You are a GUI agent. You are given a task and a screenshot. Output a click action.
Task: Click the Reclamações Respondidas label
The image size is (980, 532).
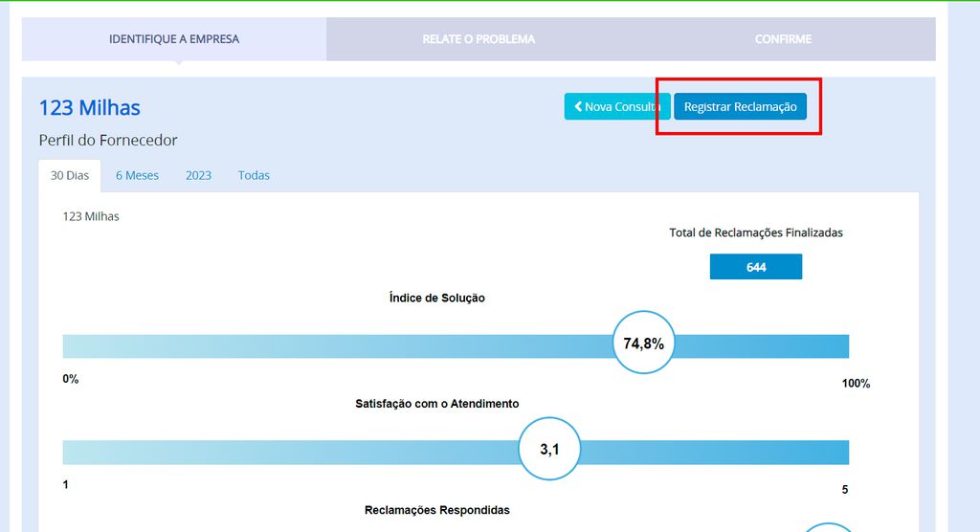point(436,510)
